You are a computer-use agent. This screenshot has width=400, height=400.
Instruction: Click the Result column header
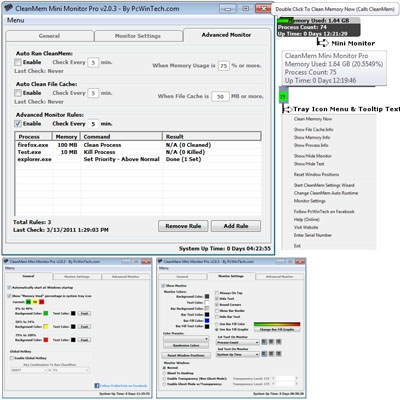(x=212, y=137)
